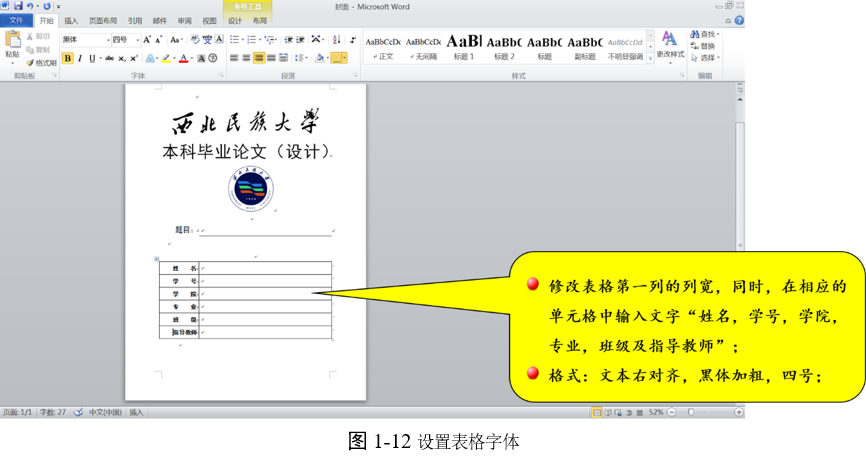Image resolution: width=866 pixels, height=466 pixels.
Task: Expand the styles gallery
Action: [x=650, y=57]
